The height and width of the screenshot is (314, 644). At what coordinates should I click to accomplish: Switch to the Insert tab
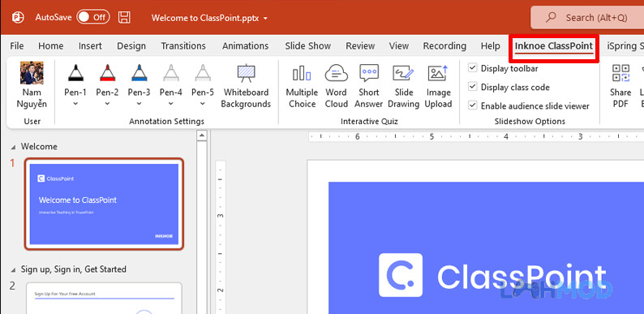coord(90,46)
